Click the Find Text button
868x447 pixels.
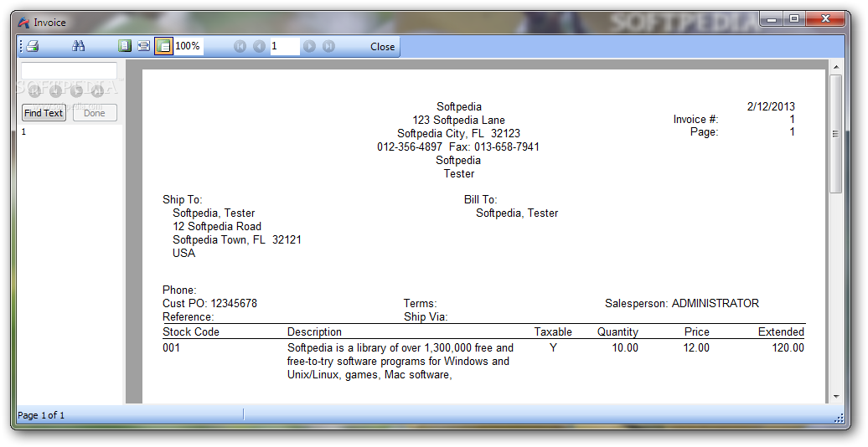44,113
